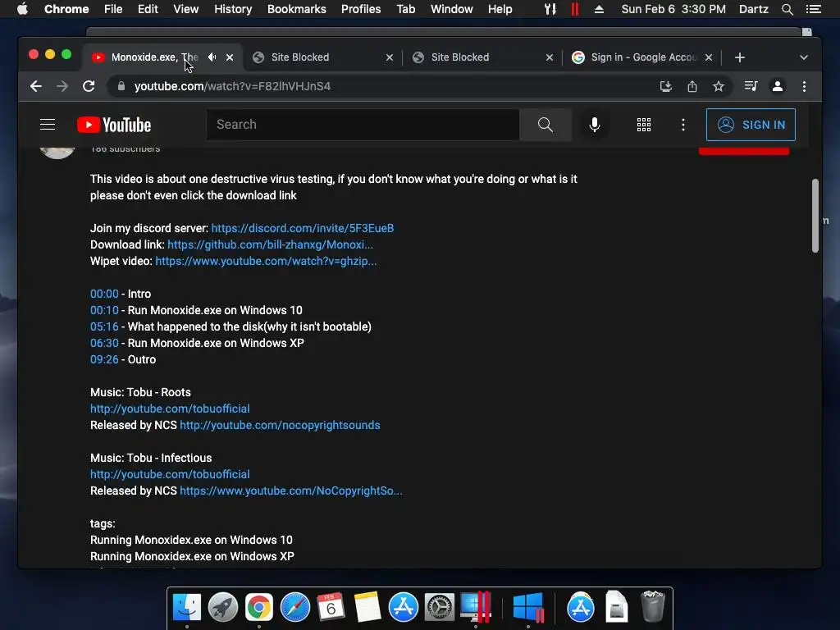Open the Windows virtual machine dock icon
The height and width of the screenshot is (630, 840).
tap(528, 607)
